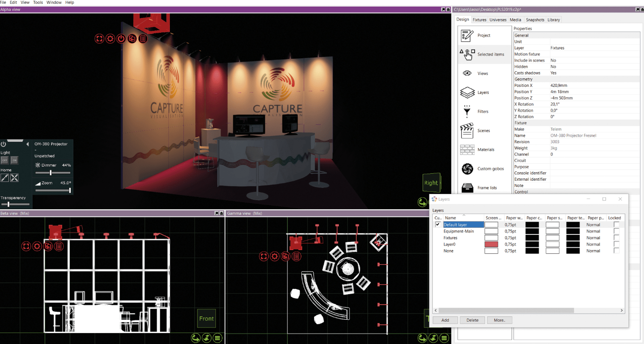This screenshot has height=344, width=644.
Task: Open Scenes clapperboard icon
Action: coord(467,130)
